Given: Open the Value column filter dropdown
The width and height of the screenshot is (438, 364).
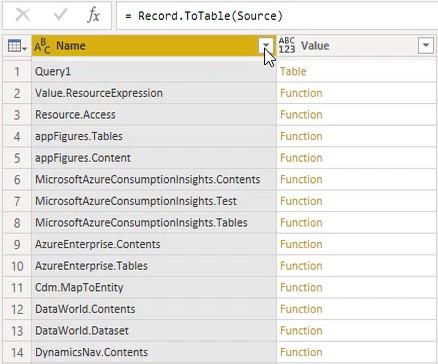Looking at the screenshot, I should coord(426,45).
